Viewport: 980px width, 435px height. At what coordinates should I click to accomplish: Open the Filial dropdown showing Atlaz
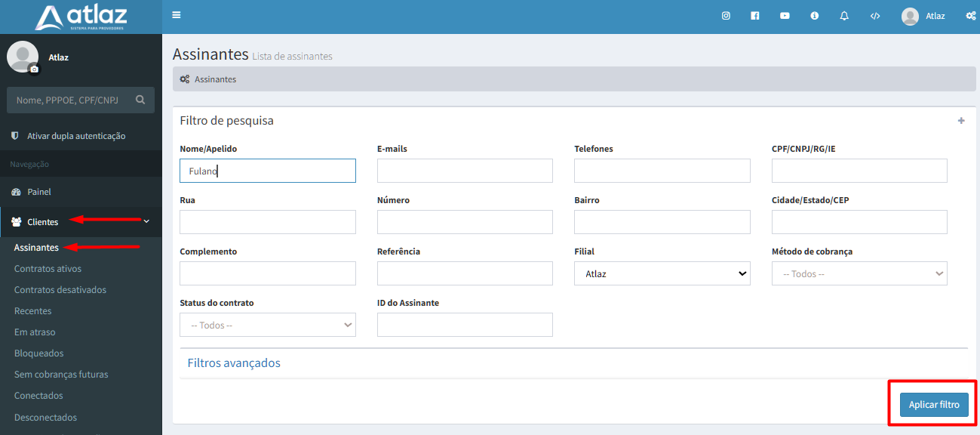click(x=662, y=273)
